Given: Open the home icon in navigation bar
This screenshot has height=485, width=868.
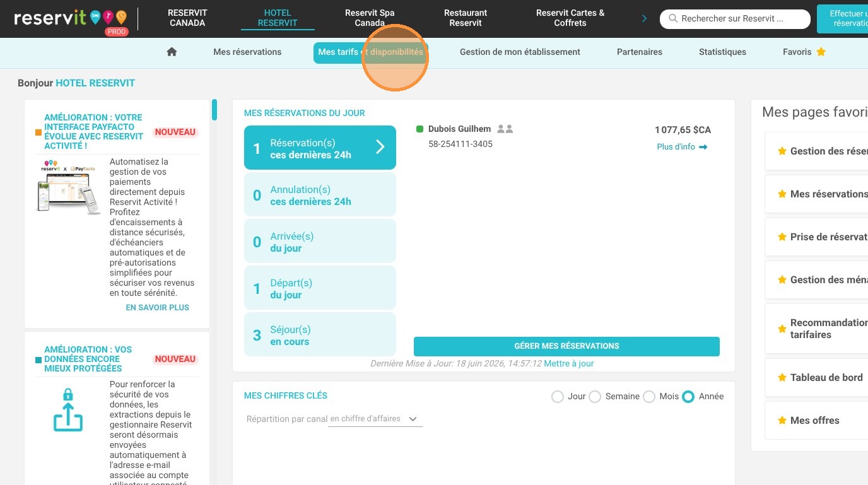Looking at the screenshot, I should pos(172,52).
